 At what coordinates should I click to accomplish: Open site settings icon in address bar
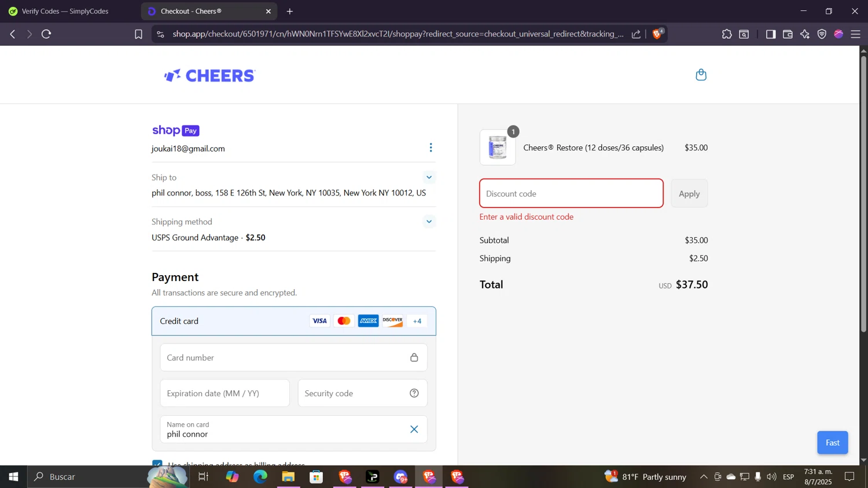pyautogui.click(x=161, y=34)
